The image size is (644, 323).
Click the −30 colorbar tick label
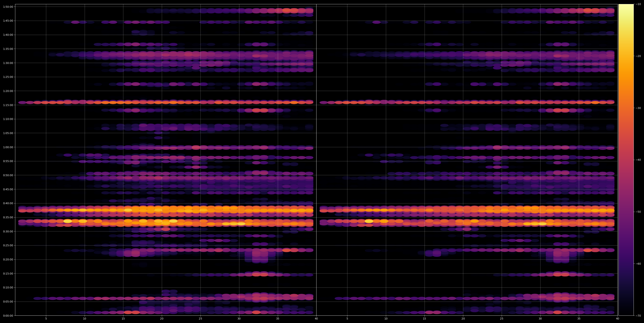click(x=638, y=108)
